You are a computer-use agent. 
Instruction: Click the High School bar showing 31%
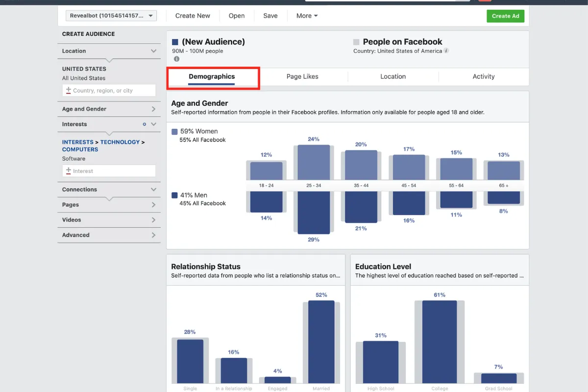(381, 363)
